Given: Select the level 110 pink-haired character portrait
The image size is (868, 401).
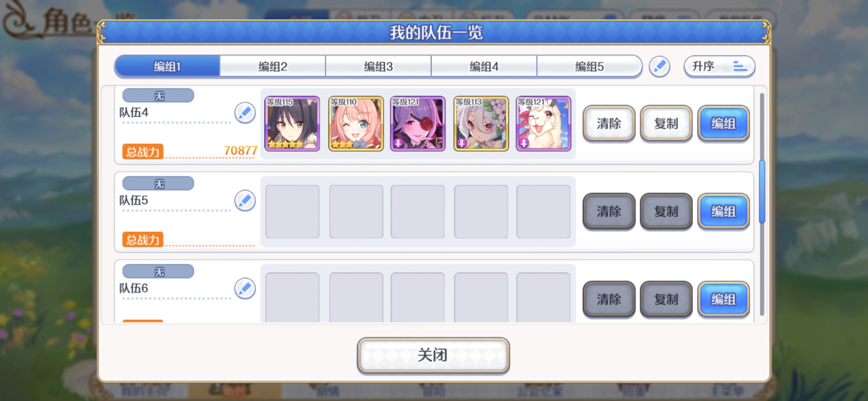Looking at the screenshot, I should click(356, 124).
